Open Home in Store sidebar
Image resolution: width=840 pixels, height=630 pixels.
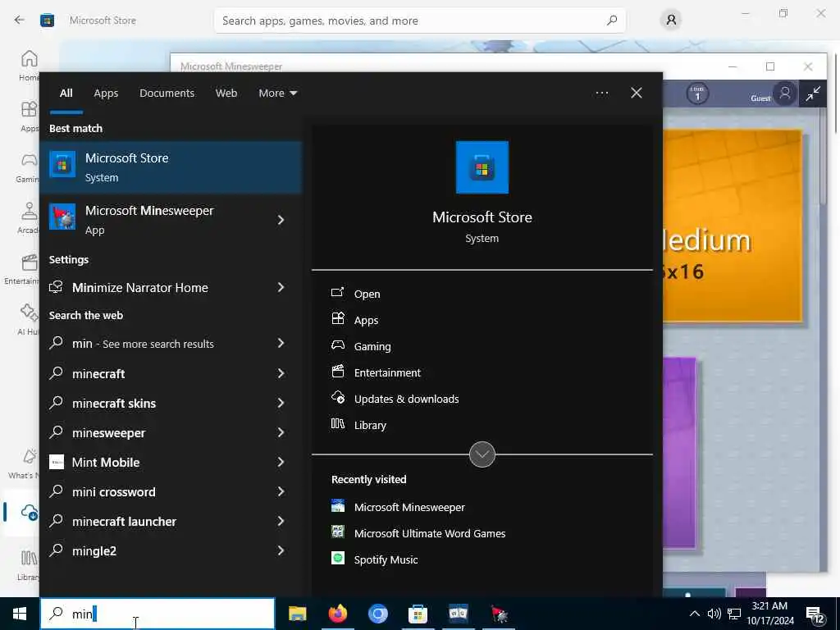pos(29,66)
